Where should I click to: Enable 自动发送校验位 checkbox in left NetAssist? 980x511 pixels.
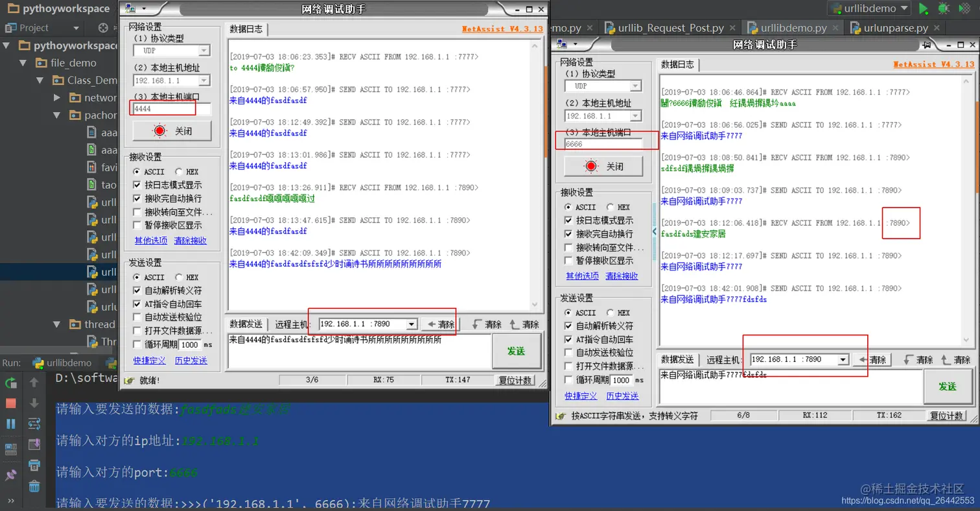point(137,318)
